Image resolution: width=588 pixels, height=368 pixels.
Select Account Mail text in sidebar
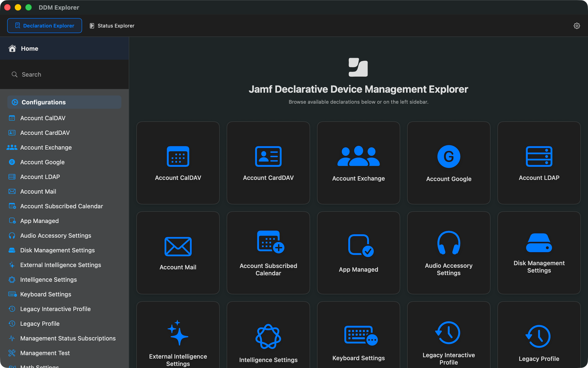coord(38,192)
